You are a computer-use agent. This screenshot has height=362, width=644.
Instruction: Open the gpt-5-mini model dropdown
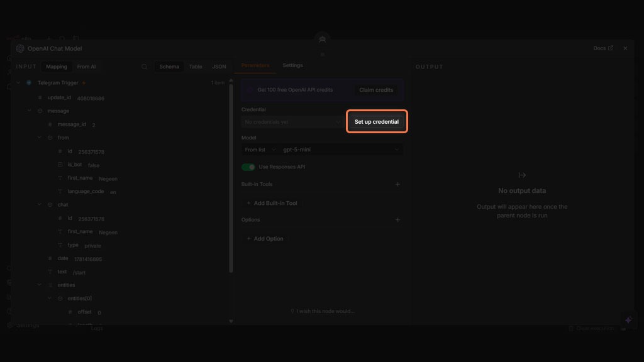click(x=340, y=150)
